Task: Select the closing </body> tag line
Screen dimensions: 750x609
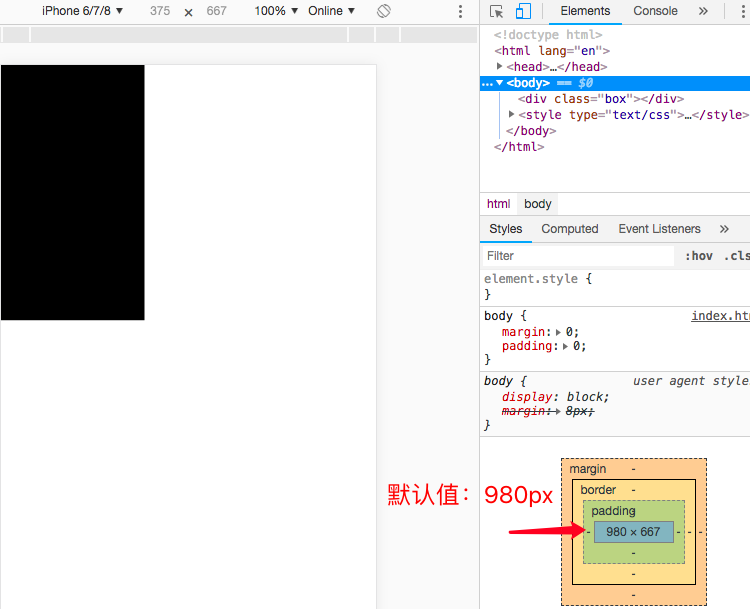Action: (x=531, y=131)
